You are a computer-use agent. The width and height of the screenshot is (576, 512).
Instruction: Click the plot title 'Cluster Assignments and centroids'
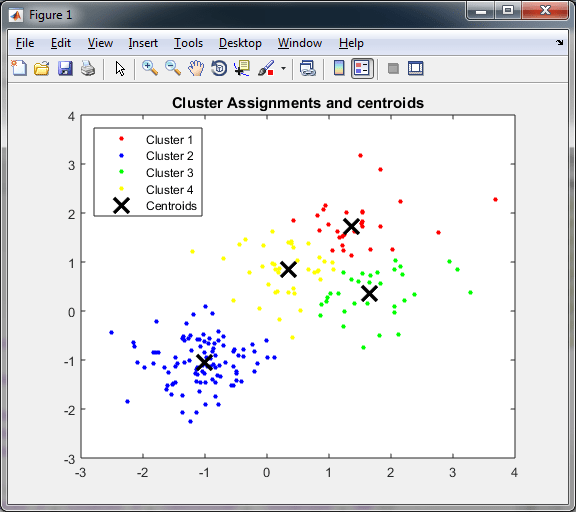[x=298, y=103]
